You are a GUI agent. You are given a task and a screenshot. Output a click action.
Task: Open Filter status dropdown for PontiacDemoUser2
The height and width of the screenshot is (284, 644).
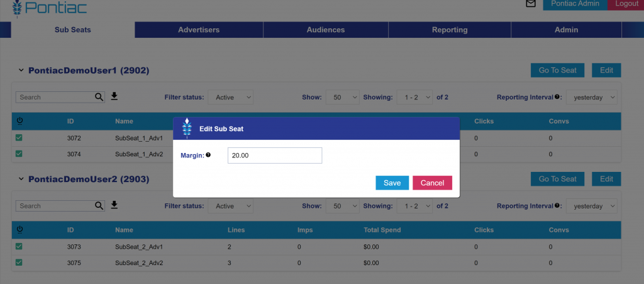click(x=230, y=206)
